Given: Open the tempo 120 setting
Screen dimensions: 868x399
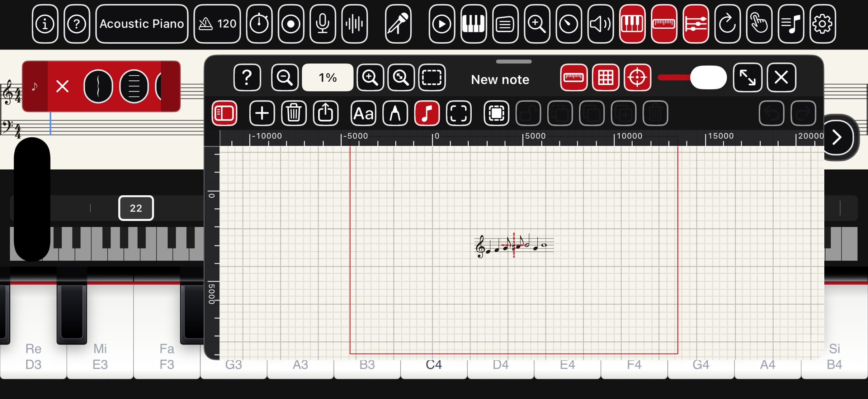Looking at the screenshot, I should pyautogui.click(x=217, y=24).
